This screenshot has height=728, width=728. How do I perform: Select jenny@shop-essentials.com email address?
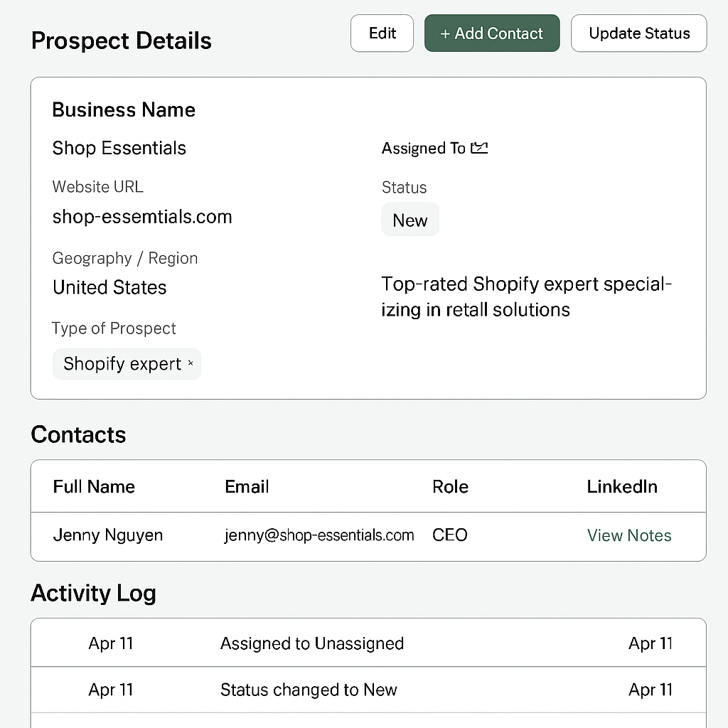(319, 535)
